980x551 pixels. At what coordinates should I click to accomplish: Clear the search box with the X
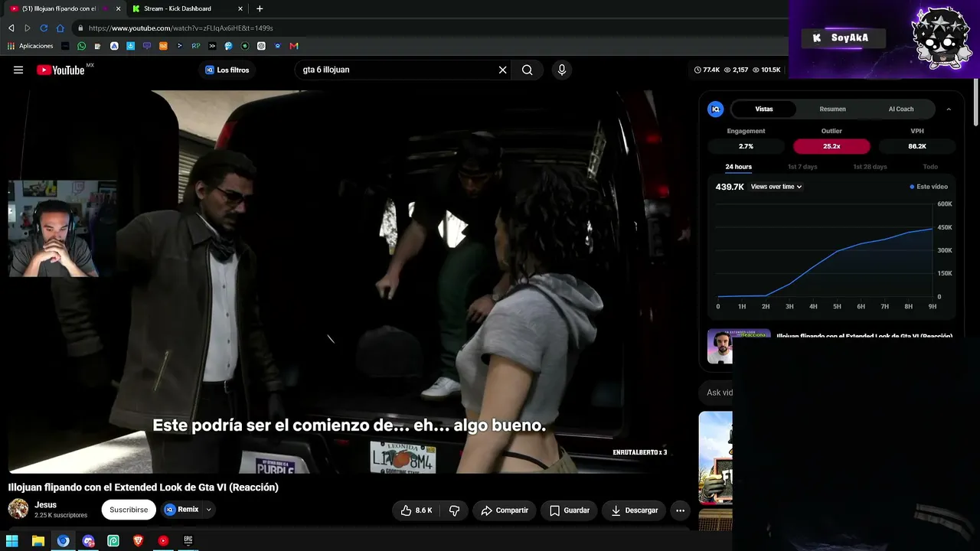(502, 70)
